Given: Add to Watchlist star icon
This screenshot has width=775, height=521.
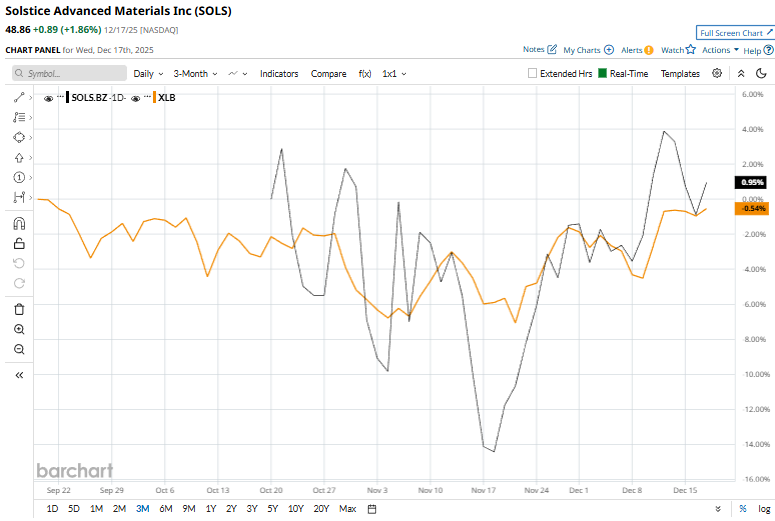Looking at the screenshot, I should pyautogui.click(x=690, y=49).
